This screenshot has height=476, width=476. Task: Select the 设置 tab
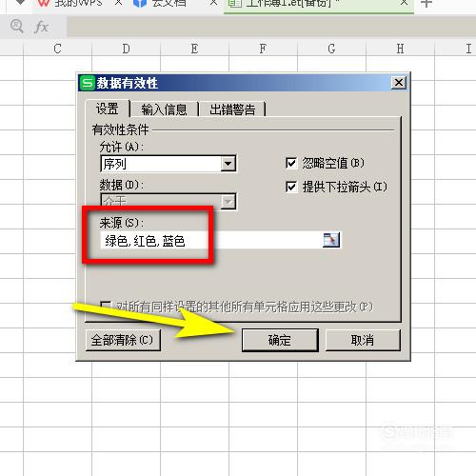pos(108,109)
